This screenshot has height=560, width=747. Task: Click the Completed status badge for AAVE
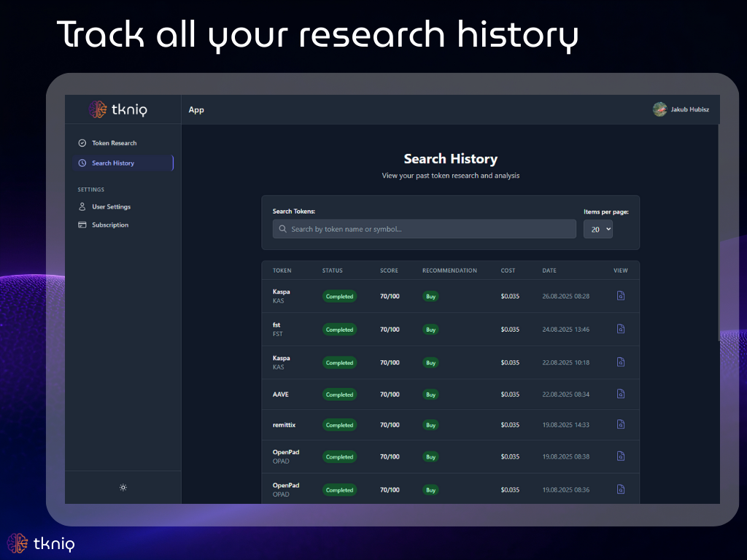[339, 394]
